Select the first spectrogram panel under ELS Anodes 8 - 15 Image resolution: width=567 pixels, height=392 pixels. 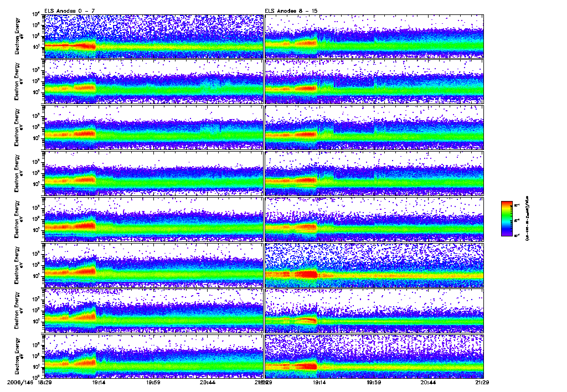point(374,37)
